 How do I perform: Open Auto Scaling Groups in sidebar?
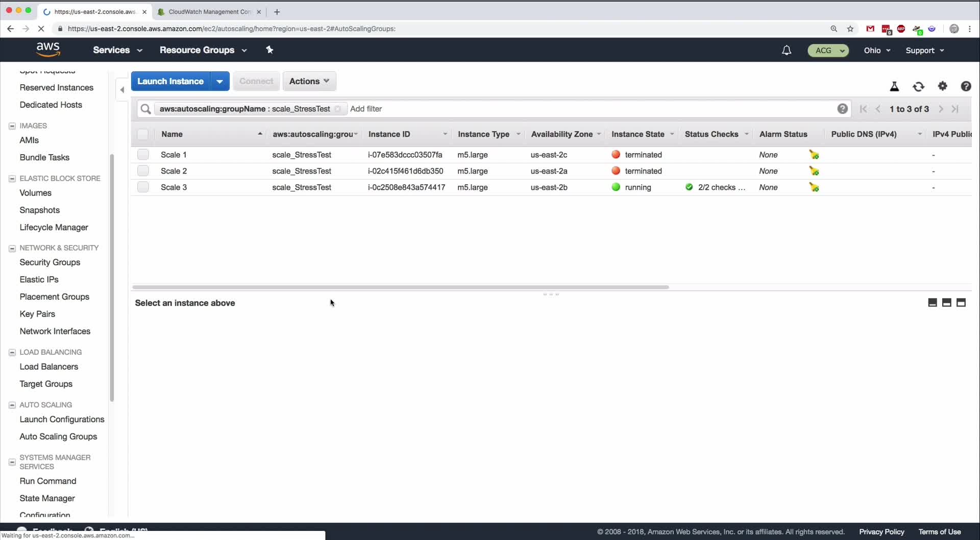click(x=58, y=436)
